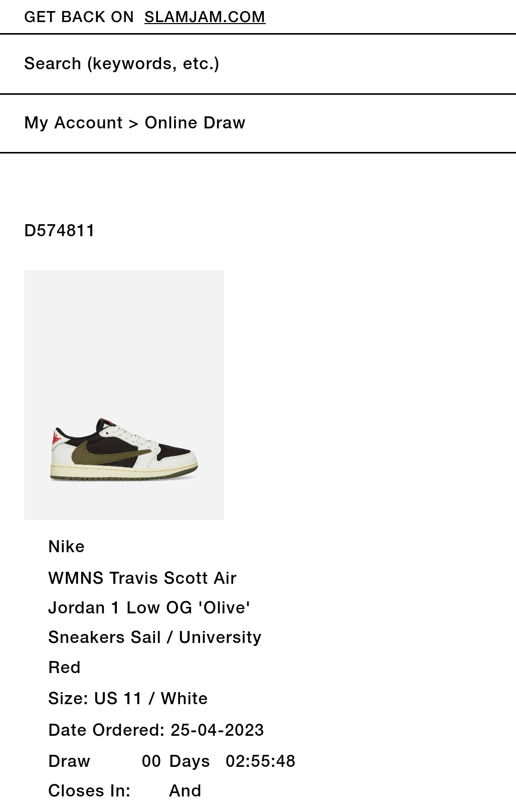The height and width of the screenshot is (812, 516).
Task: Click the GET BACK ON text
Action: point(79,17)
